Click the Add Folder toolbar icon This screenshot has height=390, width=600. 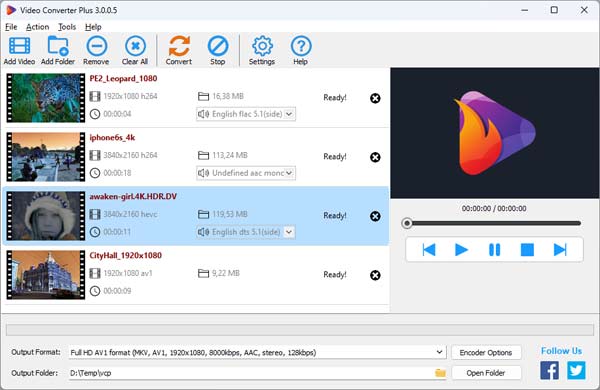point(58,46)
